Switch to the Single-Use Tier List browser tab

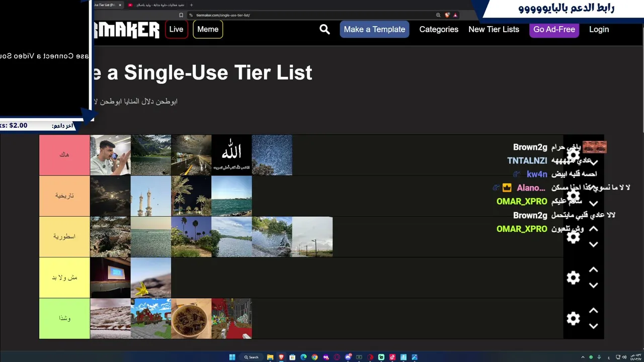[x=108, y=5]
